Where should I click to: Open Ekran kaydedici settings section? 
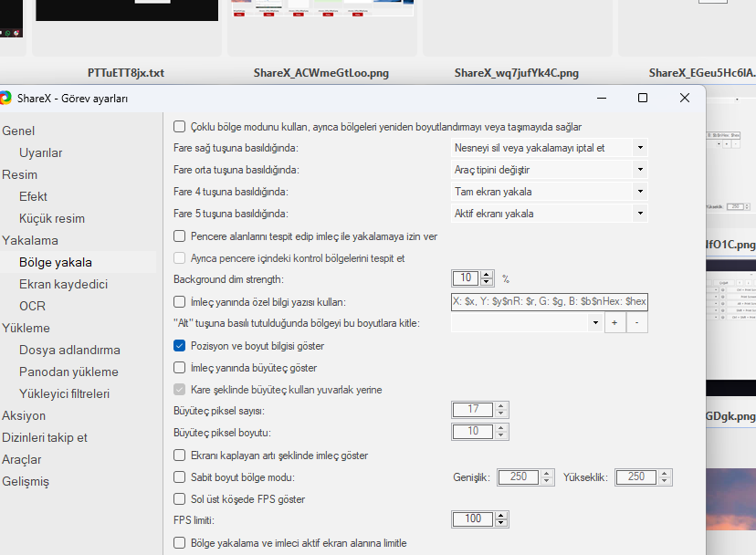(63, 284)
